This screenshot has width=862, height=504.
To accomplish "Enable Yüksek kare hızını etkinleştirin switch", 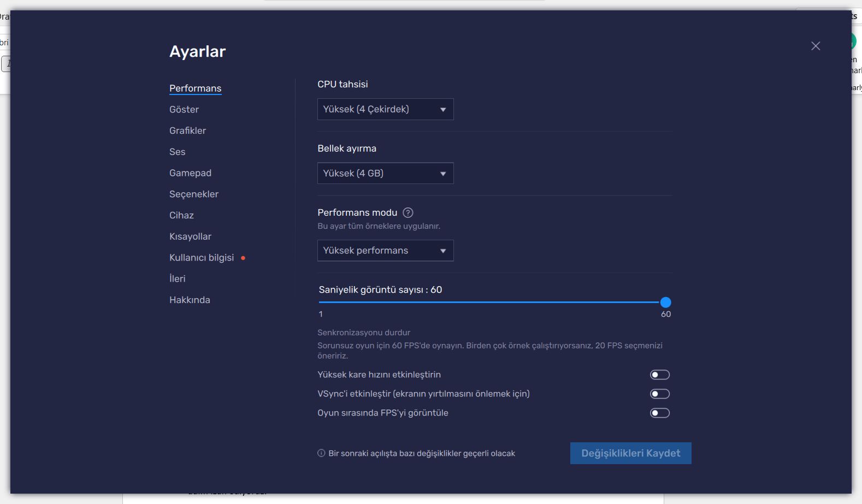I will 660,375.
